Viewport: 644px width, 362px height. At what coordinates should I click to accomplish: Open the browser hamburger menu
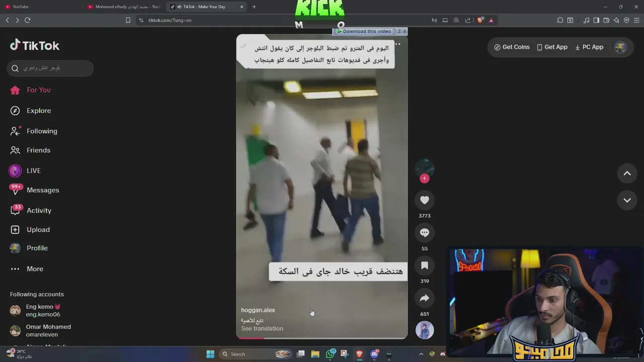(637, 20)
